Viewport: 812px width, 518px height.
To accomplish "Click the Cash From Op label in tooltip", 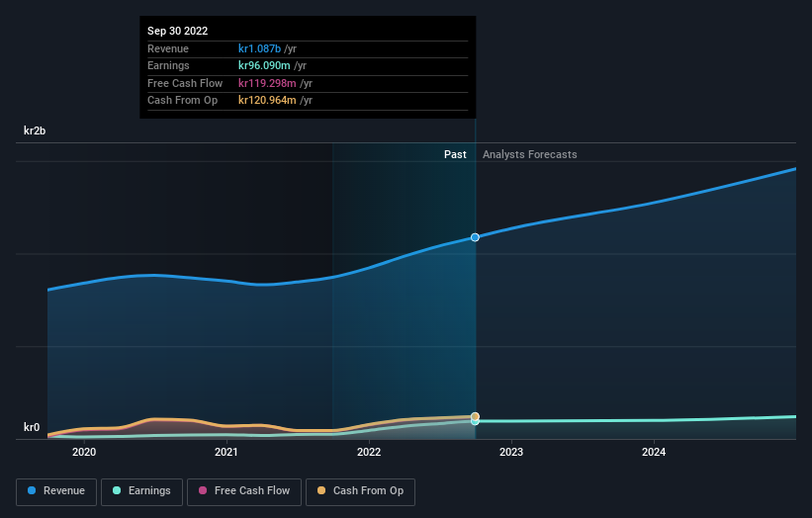I will point(182,101).
